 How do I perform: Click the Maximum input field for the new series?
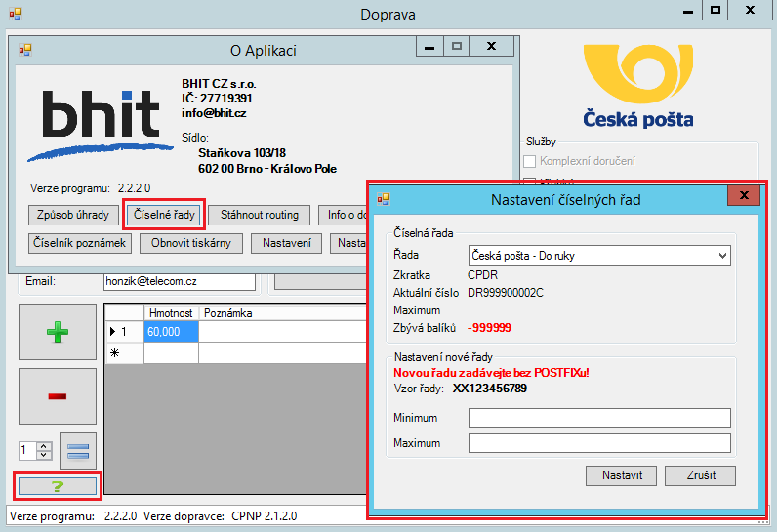click(x=599, y=443)
